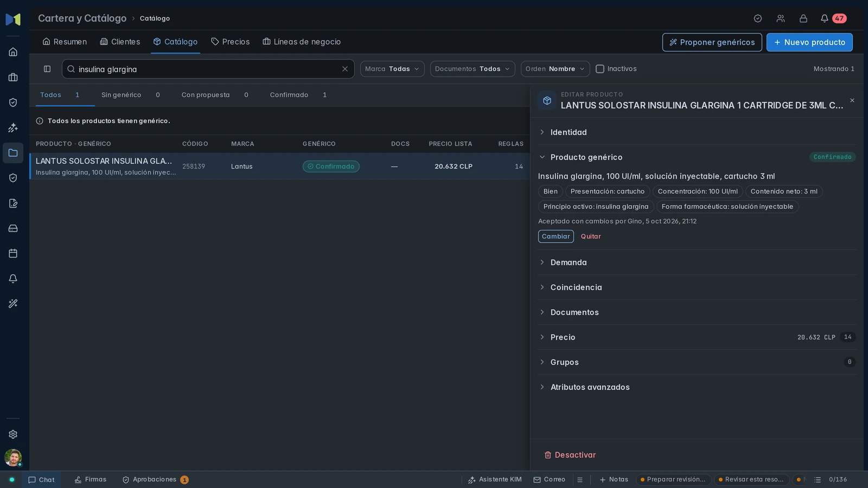This screenshot has height=488, width=868.
Task: Open the calendar icon in left sidebar
Action: (13, 253)
